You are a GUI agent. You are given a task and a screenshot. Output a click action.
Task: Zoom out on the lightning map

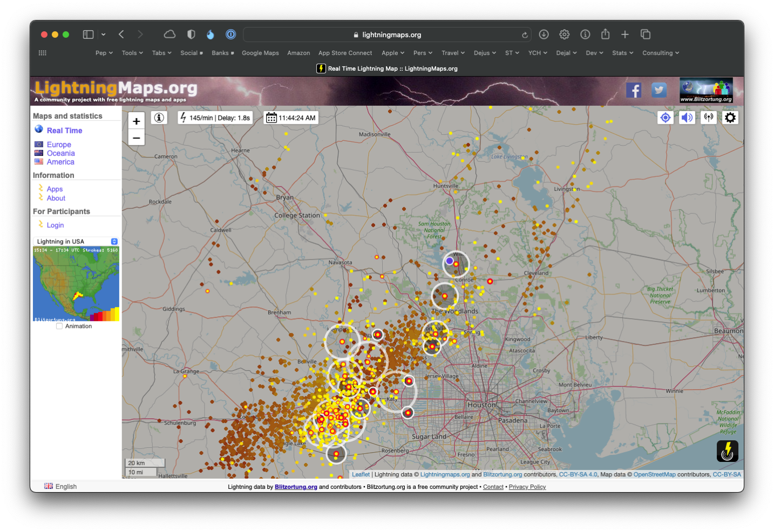click(x=137, y=138)
